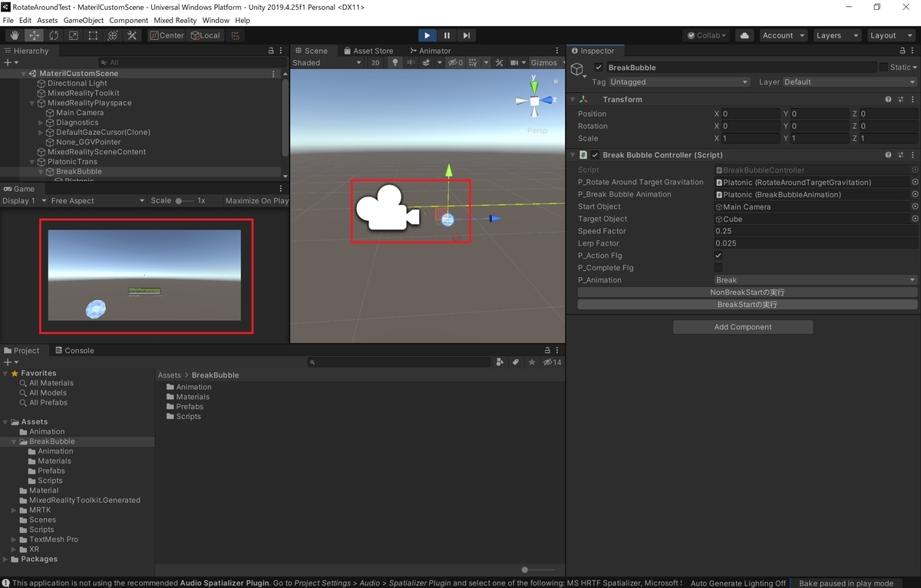This screenshot has width=921, height=588.
Task: Open the cloud services icon
Action: 744,35
